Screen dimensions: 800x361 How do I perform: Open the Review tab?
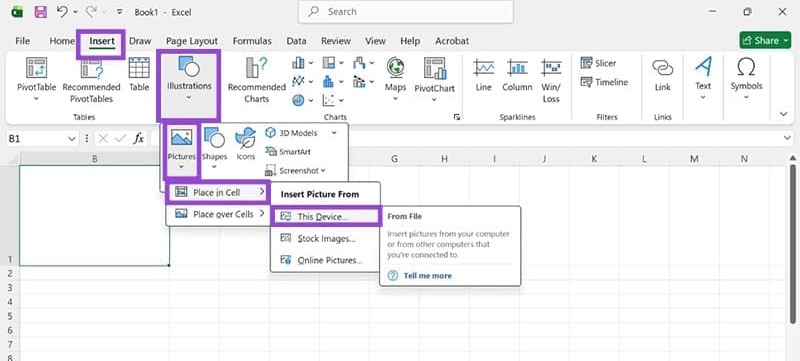tap(336, 41)
